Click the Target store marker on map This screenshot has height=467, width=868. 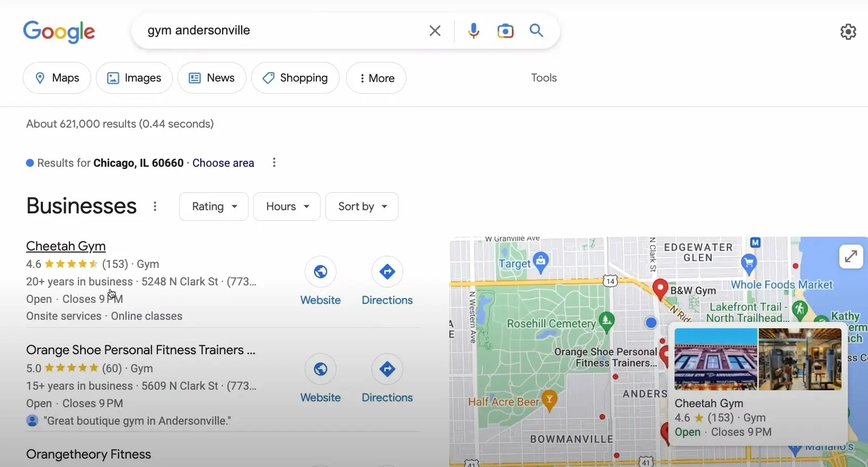(x=541, y=263)
